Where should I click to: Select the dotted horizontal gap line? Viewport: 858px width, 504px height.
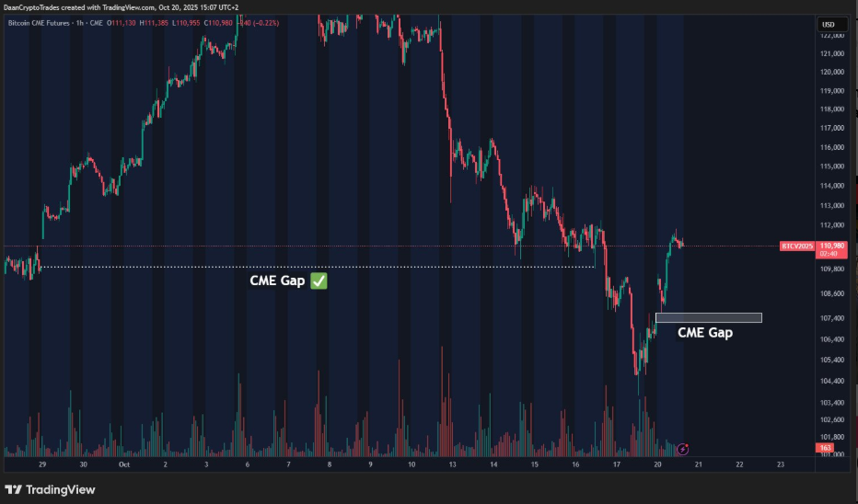coord(313,267)
